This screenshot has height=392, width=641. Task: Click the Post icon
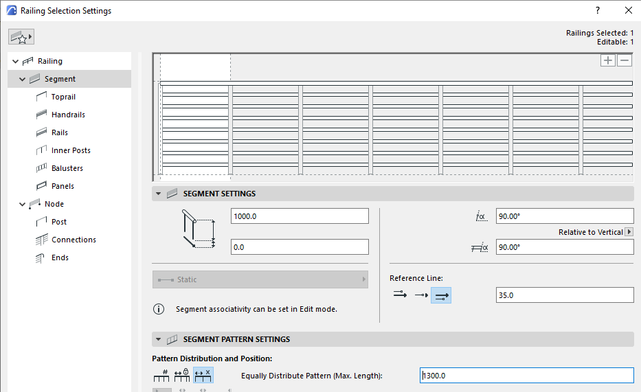point(41,222)
